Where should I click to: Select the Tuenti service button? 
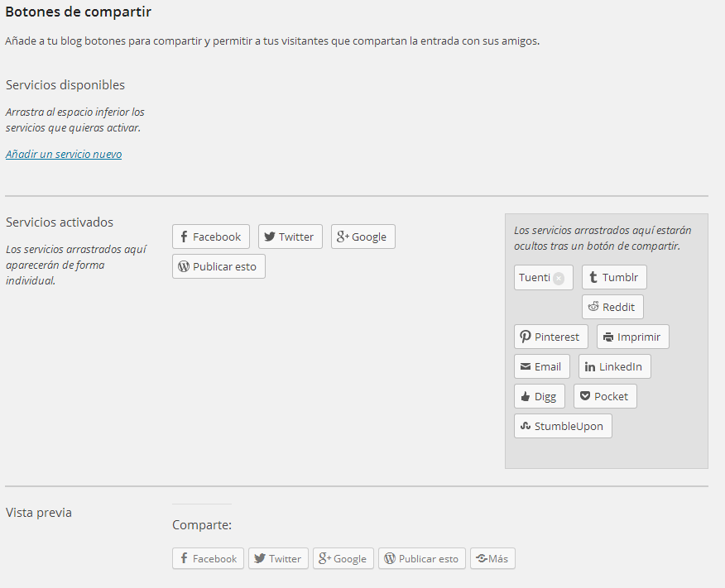coord(543,277)
